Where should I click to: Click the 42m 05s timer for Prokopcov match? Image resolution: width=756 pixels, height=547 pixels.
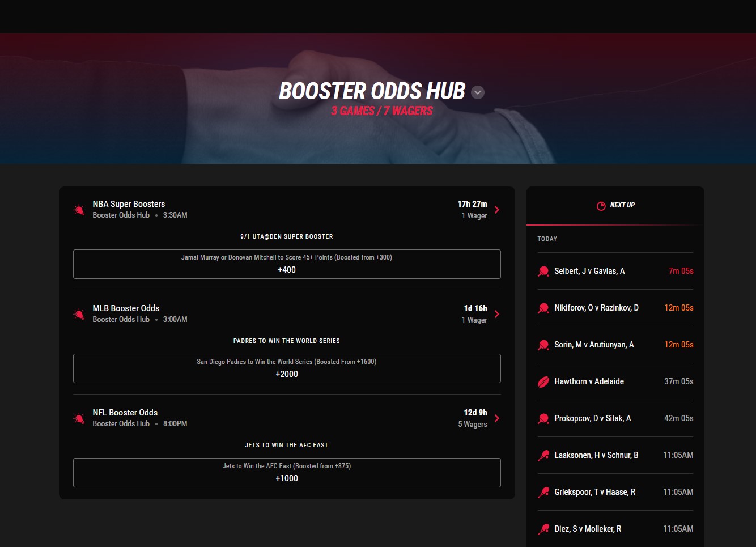pyautogui.click(x=678, y=418)
